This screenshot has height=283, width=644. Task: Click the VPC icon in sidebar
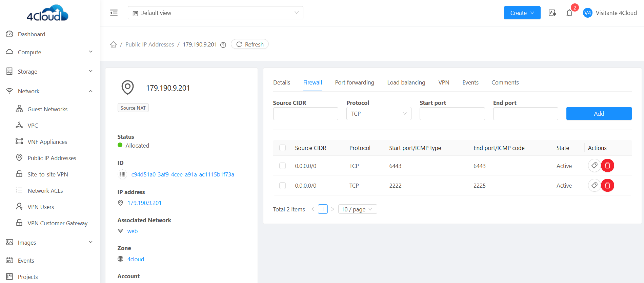click(19, 125)
